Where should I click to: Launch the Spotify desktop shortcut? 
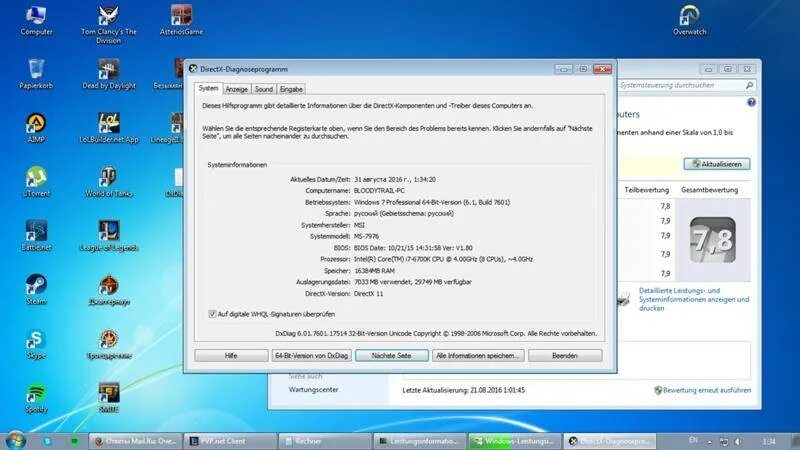click(36, 398)
